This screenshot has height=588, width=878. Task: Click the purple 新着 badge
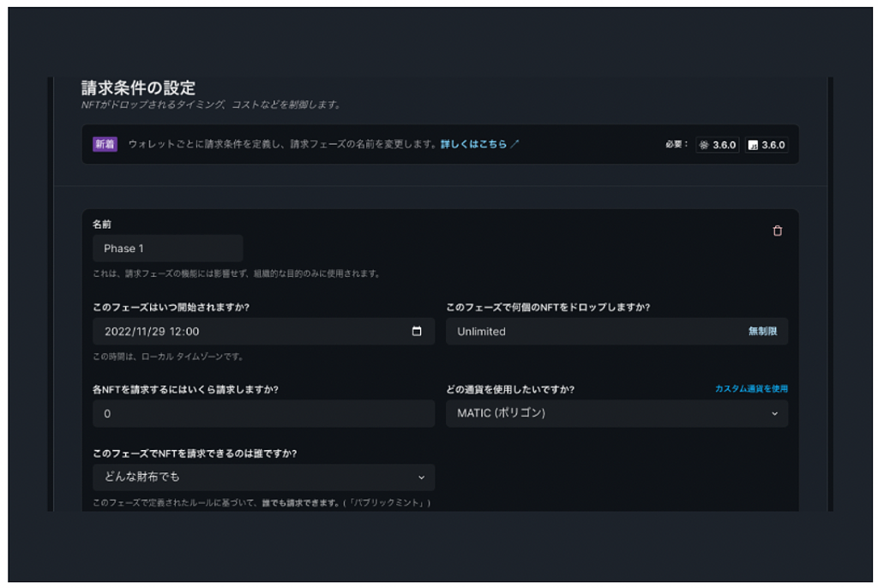pos(105,144)
